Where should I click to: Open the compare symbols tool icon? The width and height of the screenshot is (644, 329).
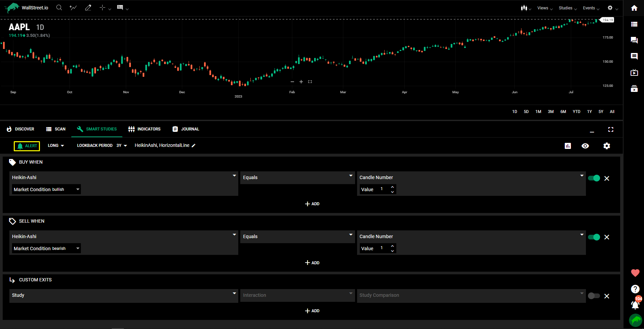pyautogui.click(x=73, y=7)
